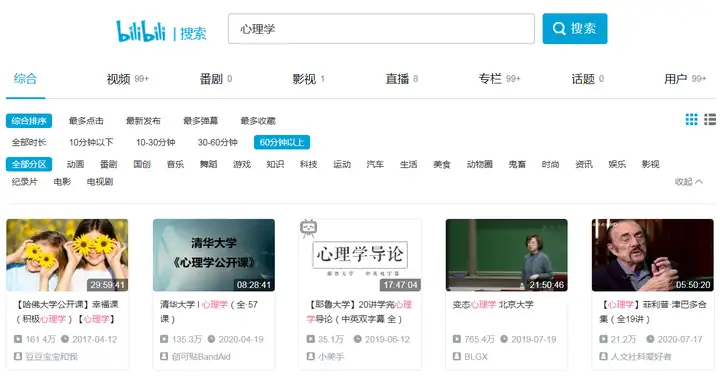Screen dimensions: 720x376
Task: Select 全部时长 duration filter
Action: [29, 142]
